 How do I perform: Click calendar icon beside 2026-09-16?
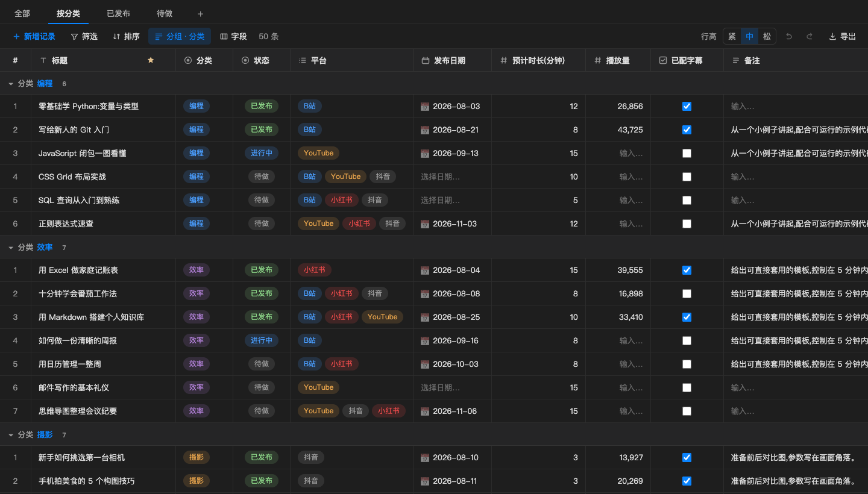click(x=425, y=341)
